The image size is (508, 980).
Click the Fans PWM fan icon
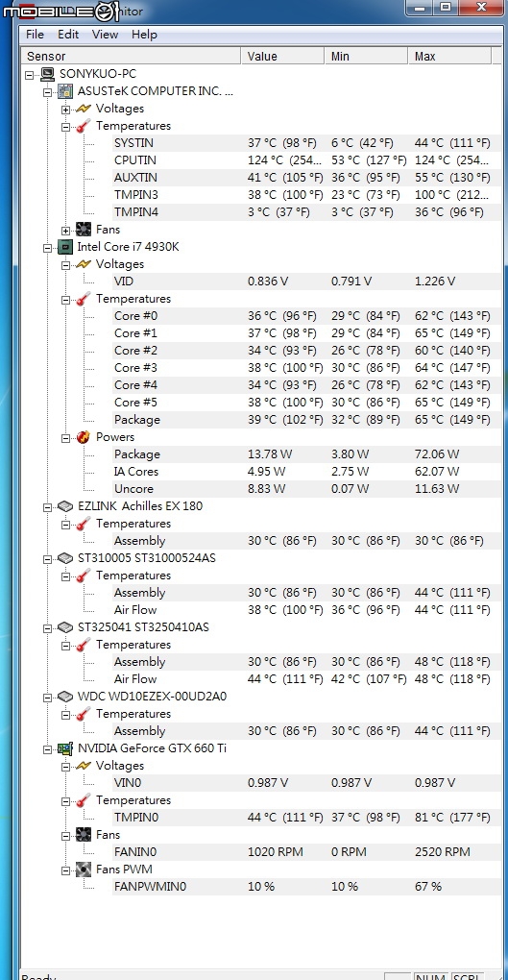(84, 870)
